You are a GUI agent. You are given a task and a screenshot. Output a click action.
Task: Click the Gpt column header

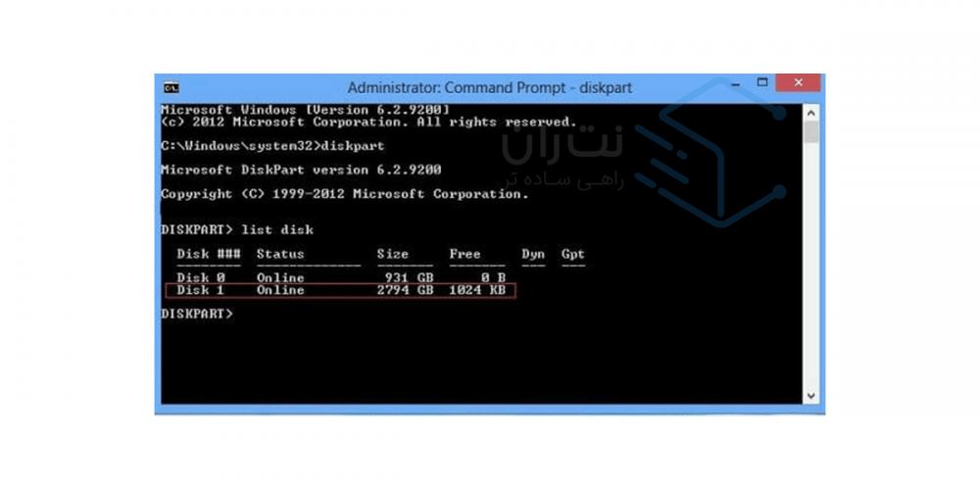click(573, 255)
